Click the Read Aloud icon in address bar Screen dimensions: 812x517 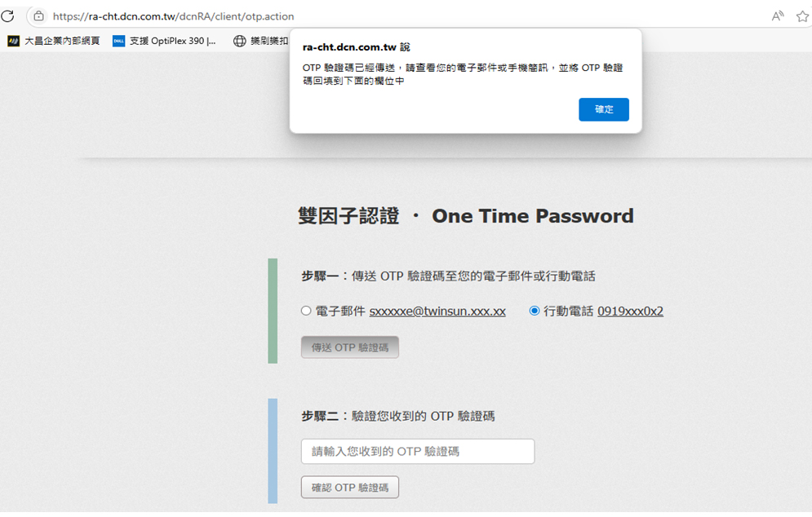coord(778,16)
